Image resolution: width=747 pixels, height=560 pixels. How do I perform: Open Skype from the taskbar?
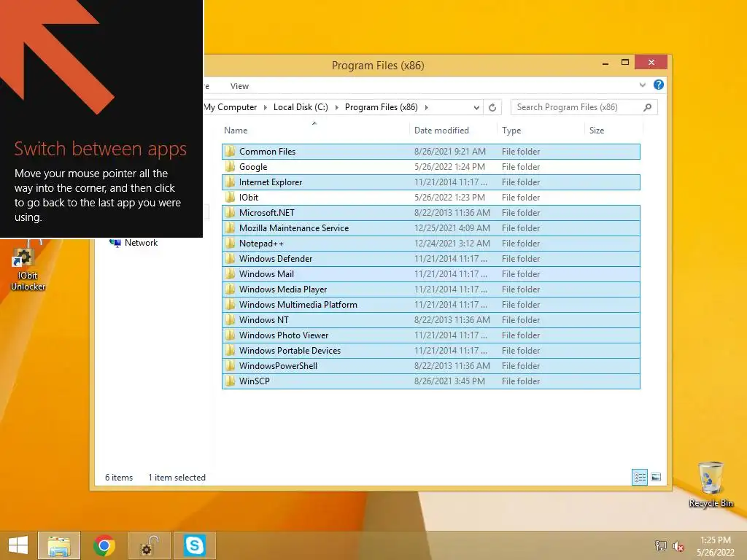pyautogui.click(x=194, y=545)
